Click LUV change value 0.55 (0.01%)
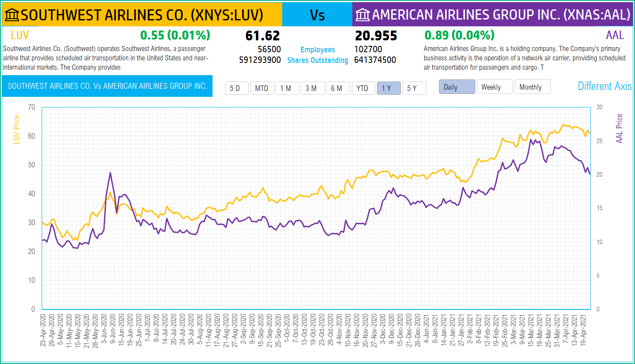The image size is (635, 364). 175,35
